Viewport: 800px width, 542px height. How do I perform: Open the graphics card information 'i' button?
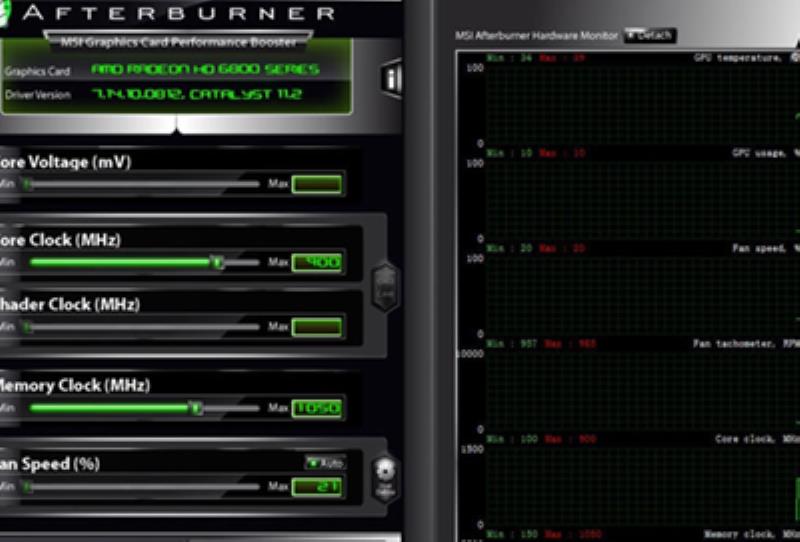(x=392, y=78)
